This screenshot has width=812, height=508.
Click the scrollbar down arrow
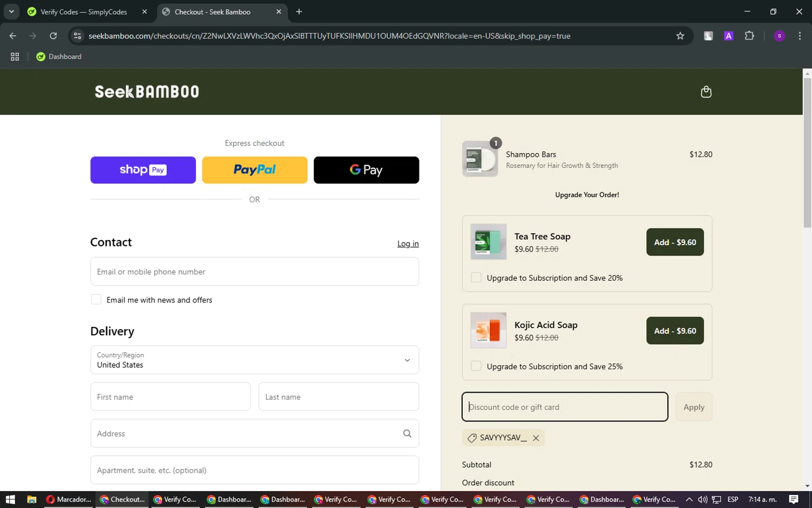point(807,486)
